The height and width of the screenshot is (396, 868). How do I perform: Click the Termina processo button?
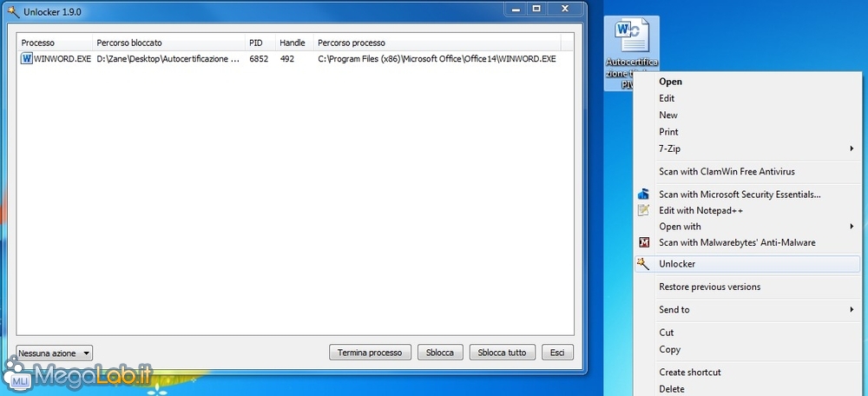(370, 353)
